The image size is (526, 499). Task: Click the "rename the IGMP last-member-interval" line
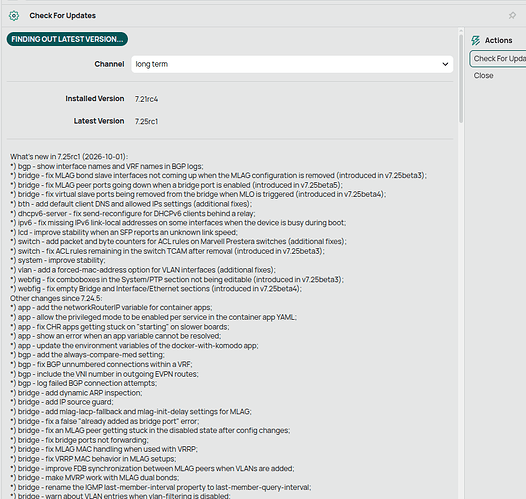pyautogui.click(x=161, y=487)
